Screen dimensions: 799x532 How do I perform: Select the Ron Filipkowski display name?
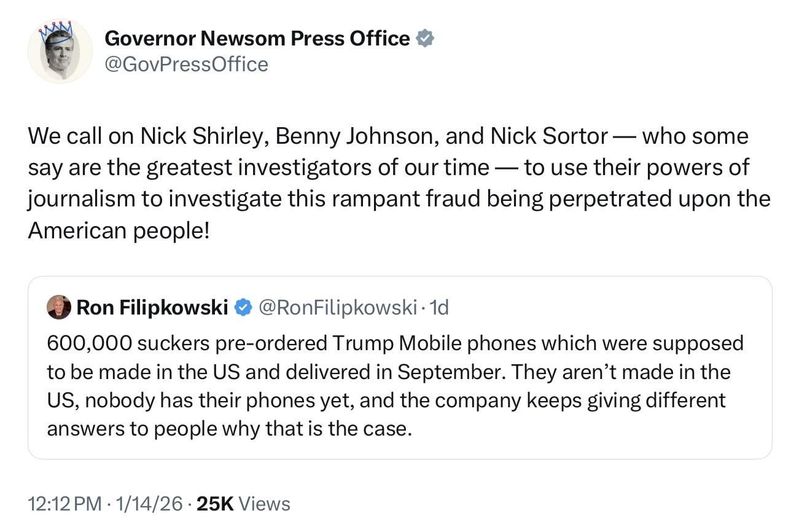(152, 307)
